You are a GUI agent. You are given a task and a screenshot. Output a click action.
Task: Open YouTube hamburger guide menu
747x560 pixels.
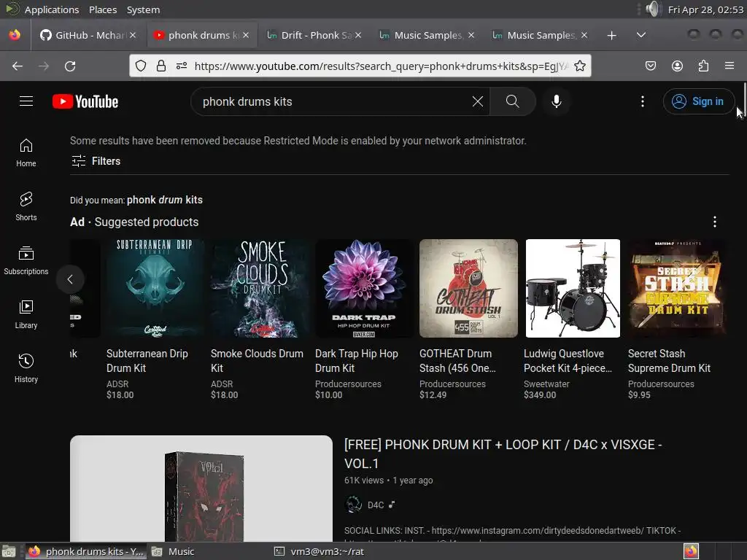[x=26, y=101]
